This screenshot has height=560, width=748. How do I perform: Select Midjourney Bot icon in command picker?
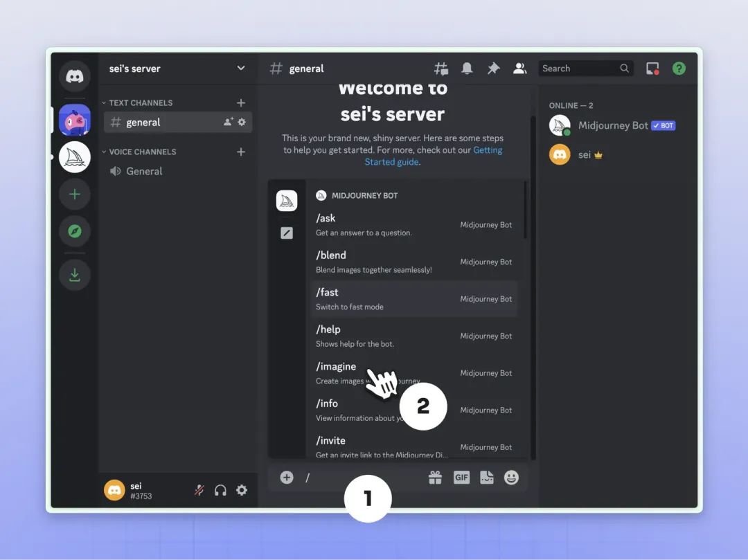click(x=287, y=201)
